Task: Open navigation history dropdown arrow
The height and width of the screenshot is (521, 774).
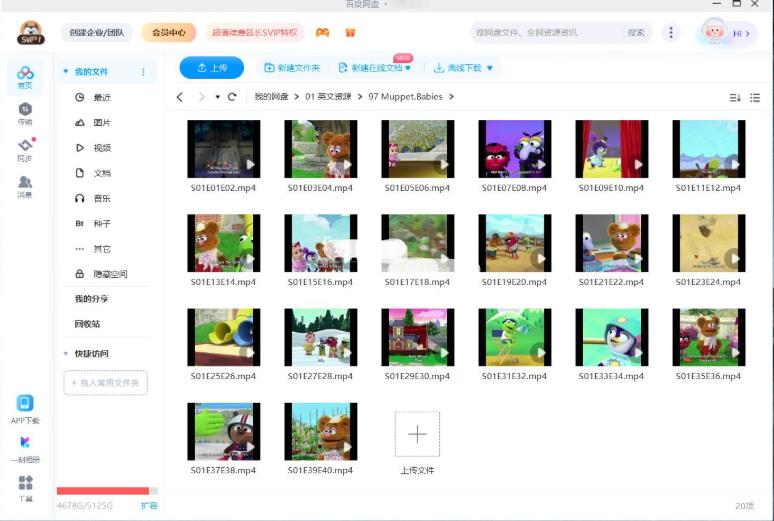Action: [x=217, y=97]
